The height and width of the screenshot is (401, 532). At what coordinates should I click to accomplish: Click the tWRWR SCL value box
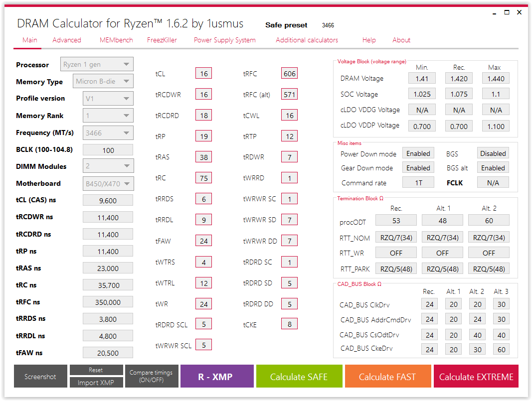(x=203, y=345)
